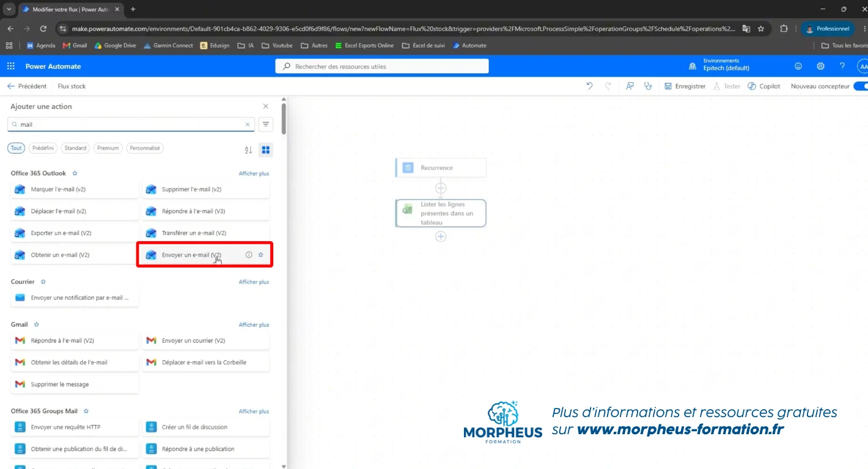Click the Rechercher des ressources utiles search box
Screen dimensions: 868x469
coord(382,66)
